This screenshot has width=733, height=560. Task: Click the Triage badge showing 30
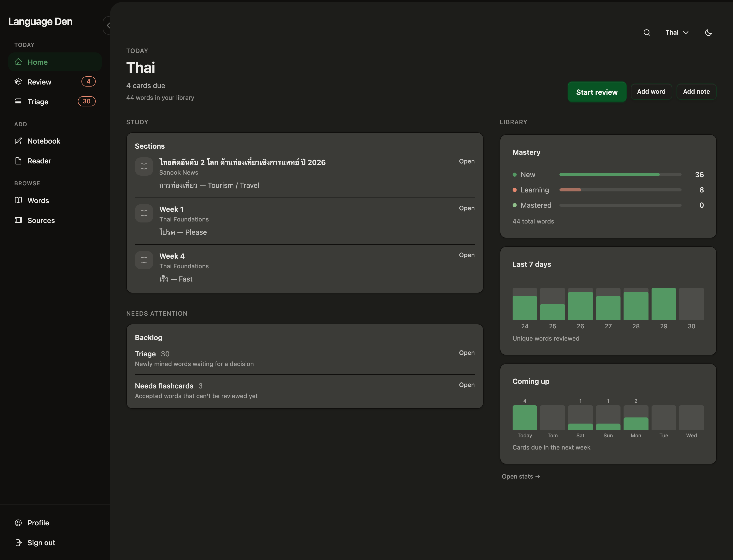tap(87, 101)
